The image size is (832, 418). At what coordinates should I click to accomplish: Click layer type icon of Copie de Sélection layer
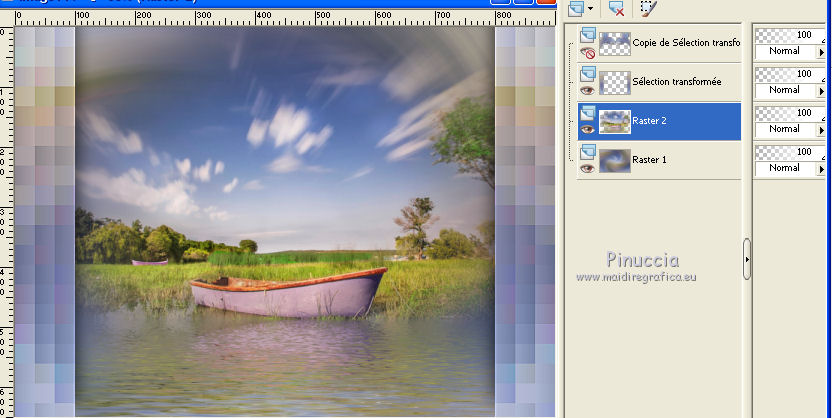(x=587, y=35)
